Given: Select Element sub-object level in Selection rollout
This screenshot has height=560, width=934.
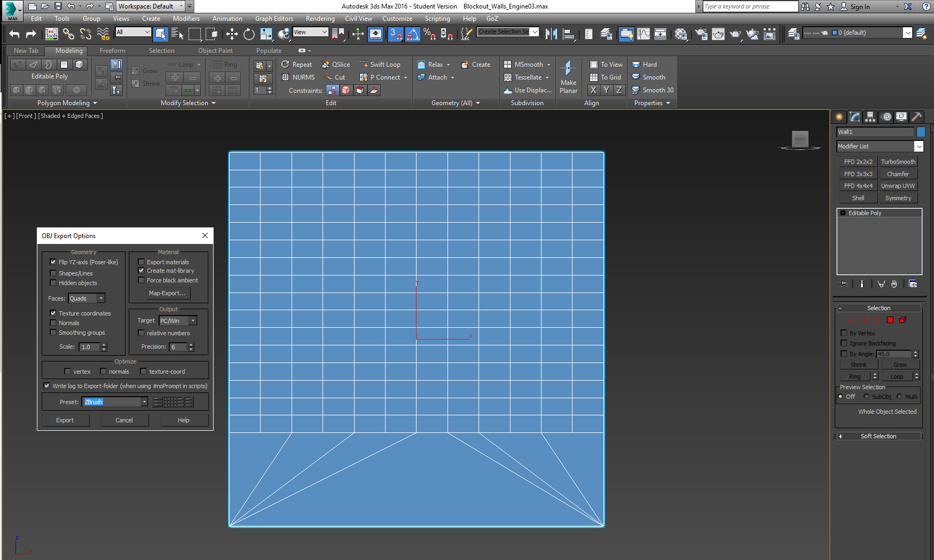Looking at the screenshot, I should [x=903, y=320].
